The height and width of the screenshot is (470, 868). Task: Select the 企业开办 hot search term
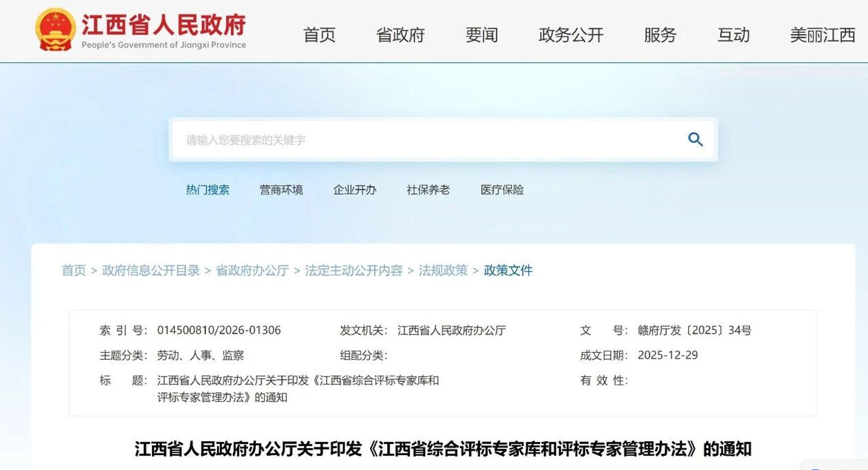(354, 190)
